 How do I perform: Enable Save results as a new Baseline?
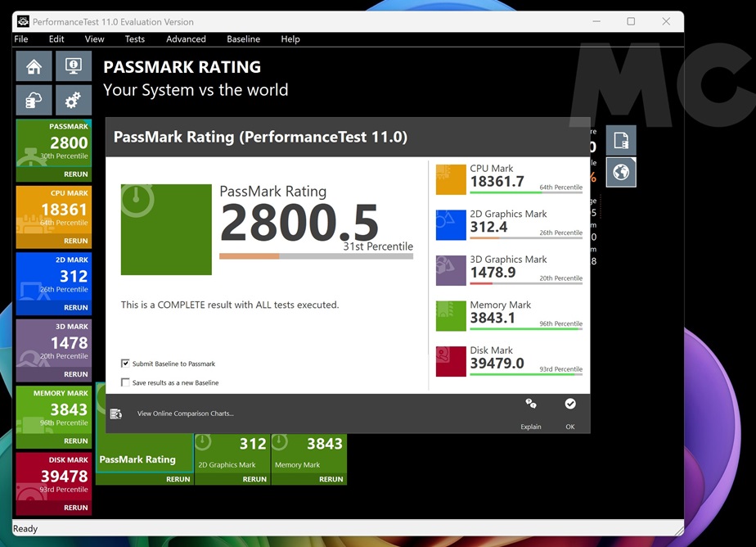tap(125, 382)
